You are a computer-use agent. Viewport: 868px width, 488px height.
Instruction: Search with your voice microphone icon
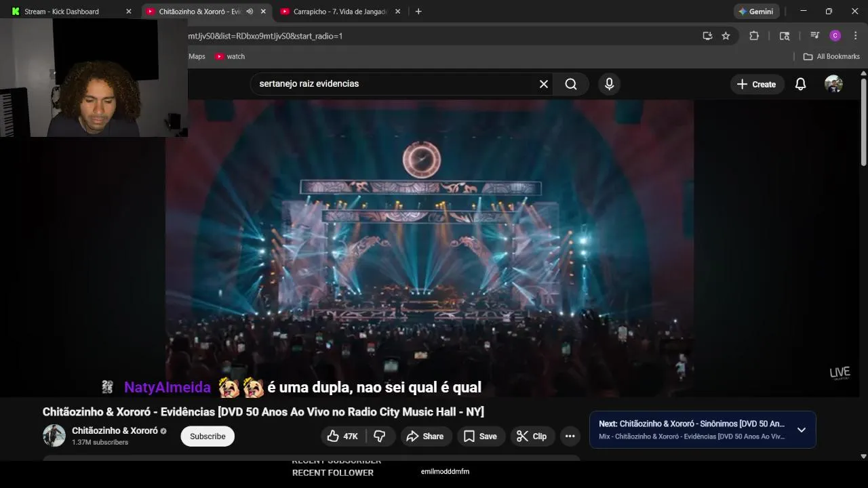click(x=609, y=84)
